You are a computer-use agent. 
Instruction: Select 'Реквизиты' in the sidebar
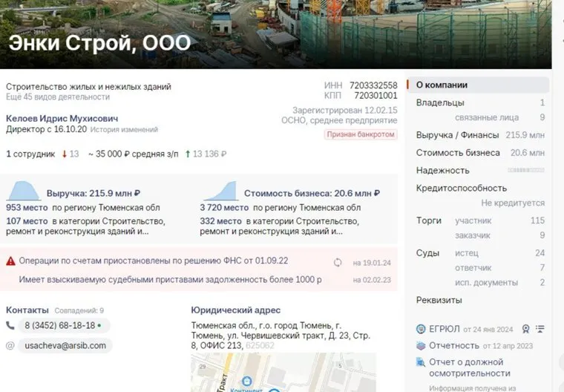tap(439, 300)
